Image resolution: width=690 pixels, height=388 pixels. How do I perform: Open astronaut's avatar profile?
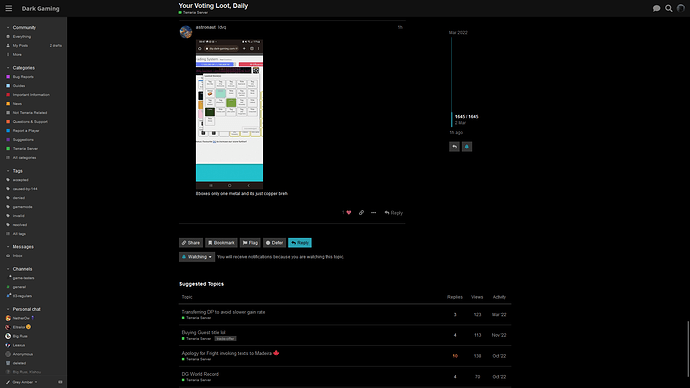tap(186, 32)
